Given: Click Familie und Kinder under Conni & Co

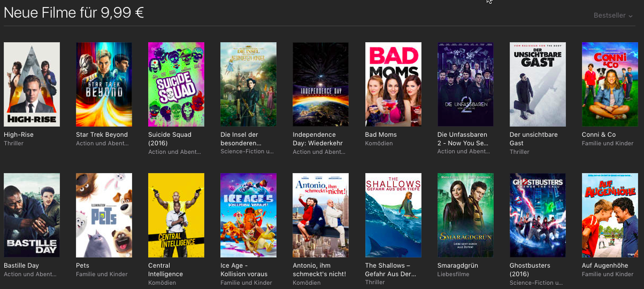Looking at the screenshot, I should tap(608, 143).
